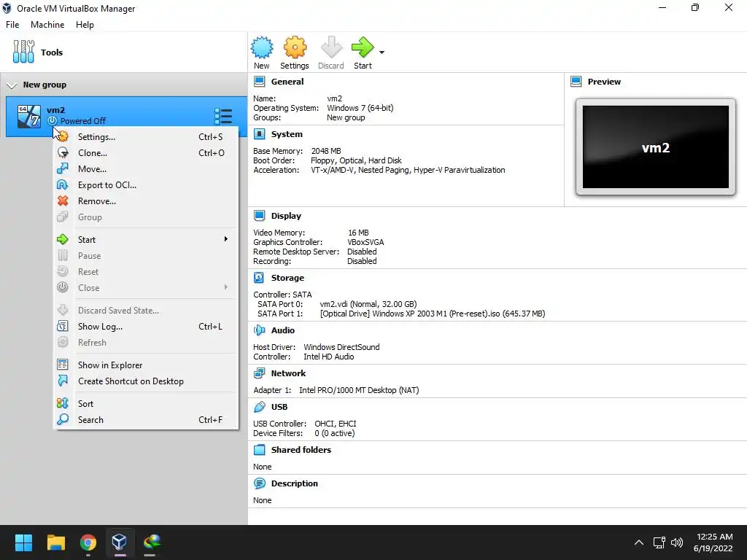Click the Move icon in context menu
The height and width of the screenshot is (560, 747).
point(63,168)
